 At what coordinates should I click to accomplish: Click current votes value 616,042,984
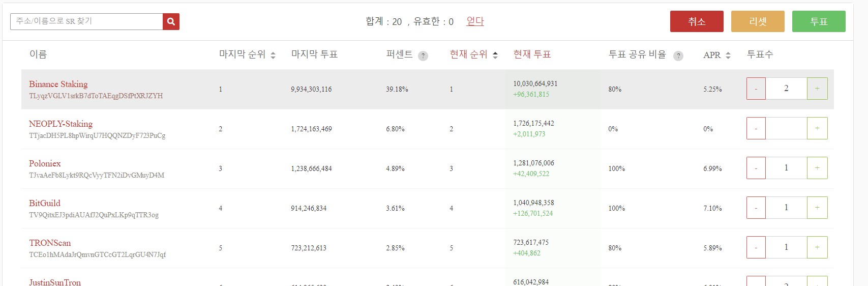click(x=531, y=282)
